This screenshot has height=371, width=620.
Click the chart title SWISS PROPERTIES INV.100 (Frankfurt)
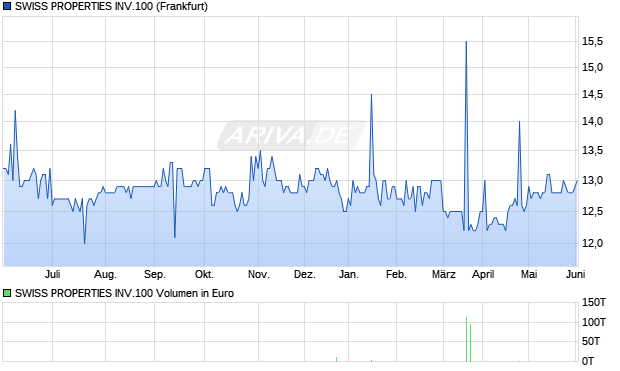tap(111, 6)
